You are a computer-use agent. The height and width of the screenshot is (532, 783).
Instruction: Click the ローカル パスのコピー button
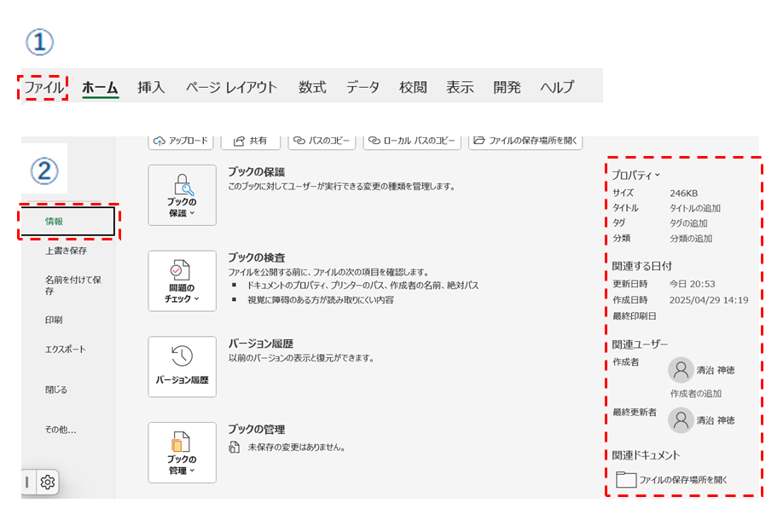pos(412,141)
